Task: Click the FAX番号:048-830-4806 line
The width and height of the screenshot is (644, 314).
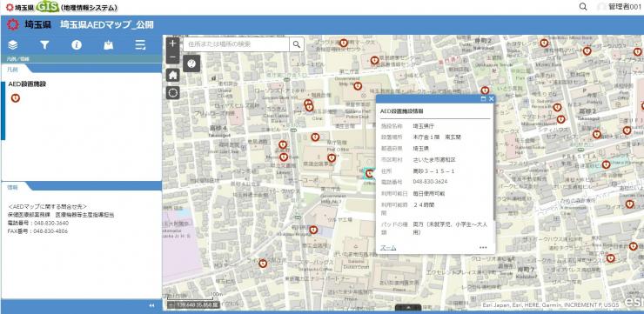Action: tap(37, 231)
